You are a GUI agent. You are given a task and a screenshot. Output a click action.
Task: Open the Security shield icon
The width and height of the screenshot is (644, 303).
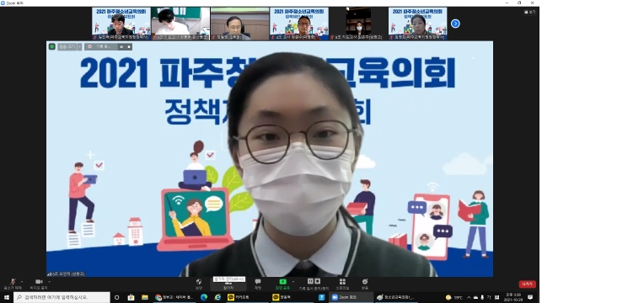[199, 284]
